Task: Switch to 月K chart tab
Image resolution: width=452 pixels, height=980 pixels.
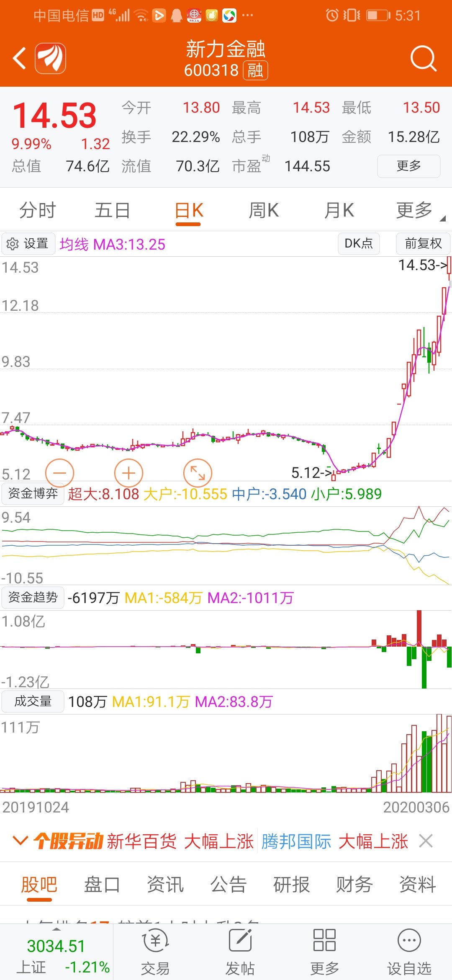Action: pyautogui.click(x=339, y=210)
